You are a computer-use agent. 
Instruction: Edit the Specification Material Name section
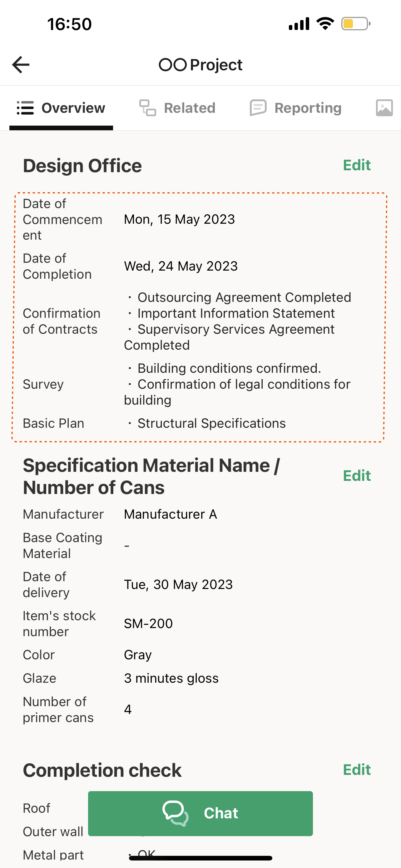[x=357, y=476]
